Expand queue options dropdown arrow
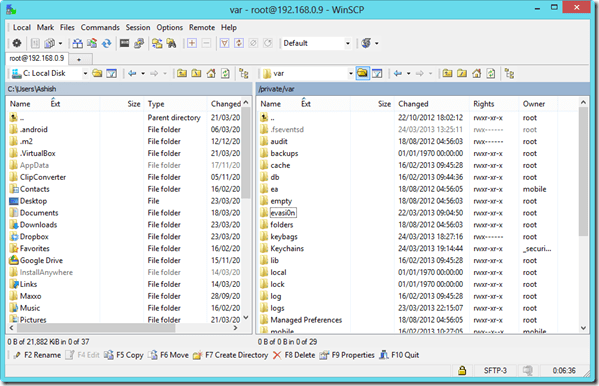Viewport: 599px width, 386px height. 60,43
